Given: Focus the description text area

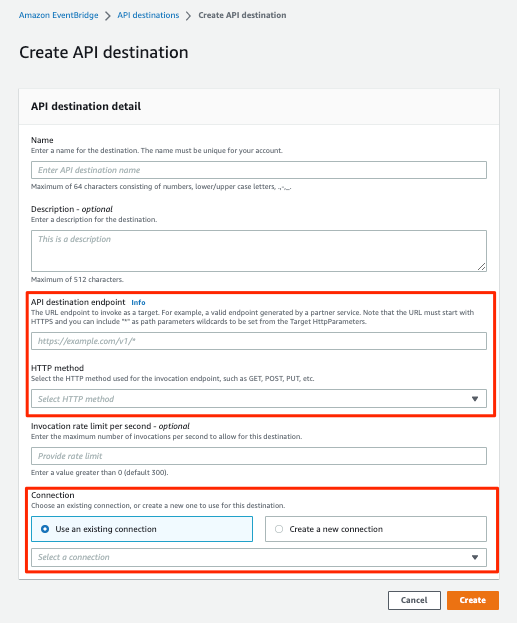Looking at the screenshot, I should tap(259, 251).
